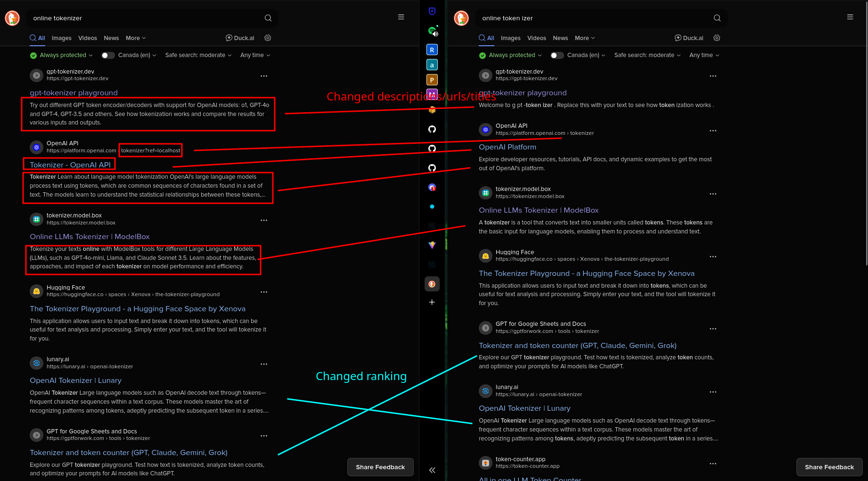
Task: Click Share Feedback in right window
Action: pyautogui.click(x=829, y=467)
